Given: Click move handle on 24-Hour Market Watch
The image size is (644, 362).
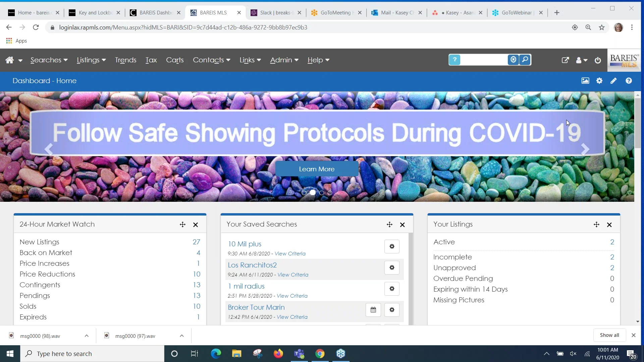Looking at the screenshot, I should 182,225.
